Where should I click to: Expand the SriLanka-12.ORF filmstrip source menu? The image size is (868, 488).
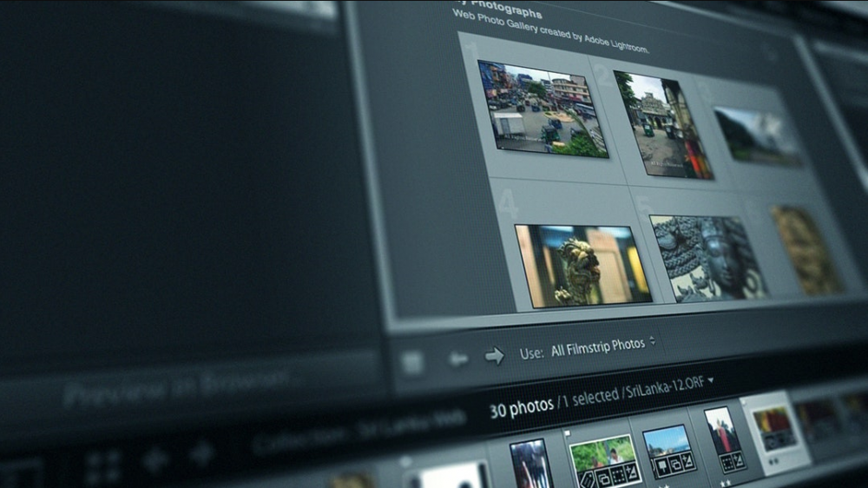pyautogui.click(x=710, y=380)
